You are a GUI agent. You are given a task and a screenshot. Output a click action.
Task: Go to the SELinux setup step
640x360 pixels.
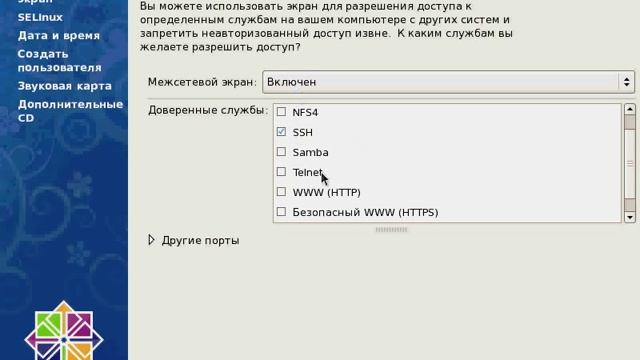(x=40, y=18)
